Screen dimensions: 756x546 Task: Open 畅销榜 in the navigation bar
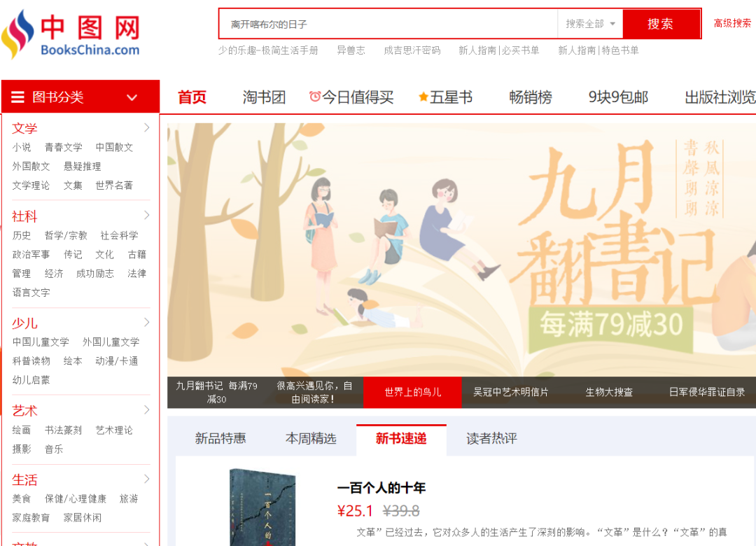(x=531, y=97)
